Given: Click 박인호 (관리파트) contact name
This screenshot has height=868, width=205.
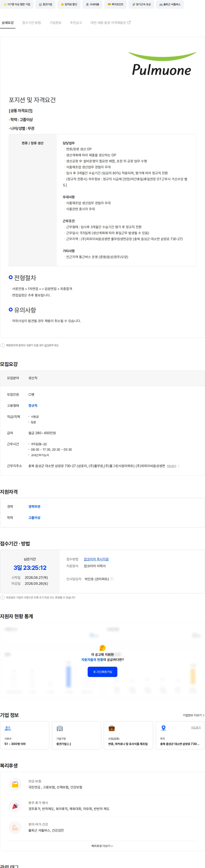Looking at the screenshot, I should tap(97, 579).
